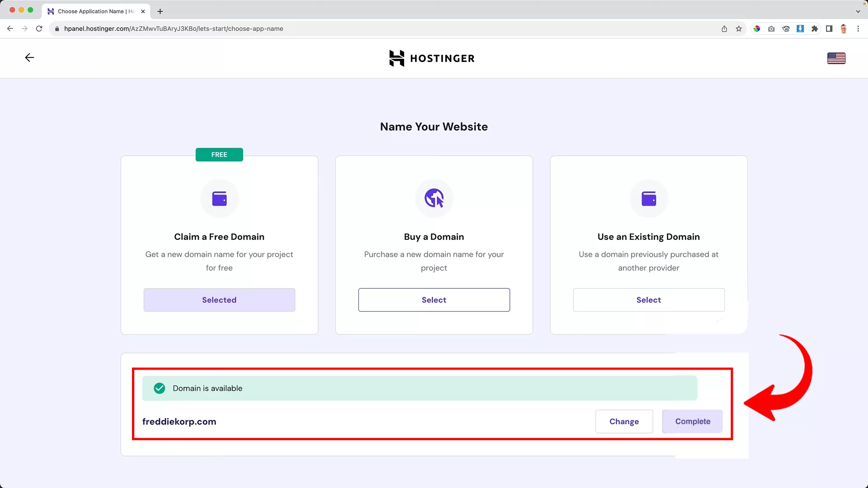The image size is (868, 488).
Task: Expand the browser tab search chevron
Action: point(859,11)
